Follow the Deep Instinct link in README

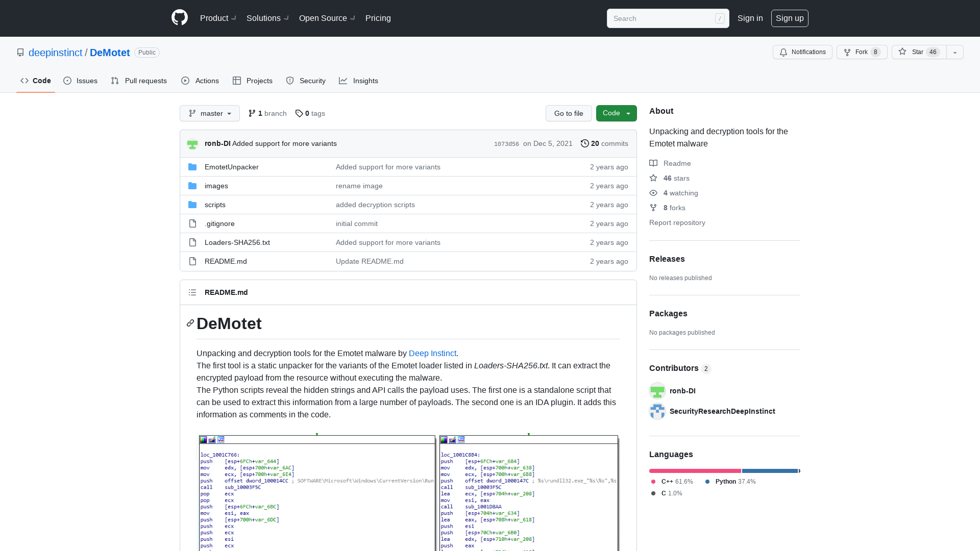coord(432,354)
